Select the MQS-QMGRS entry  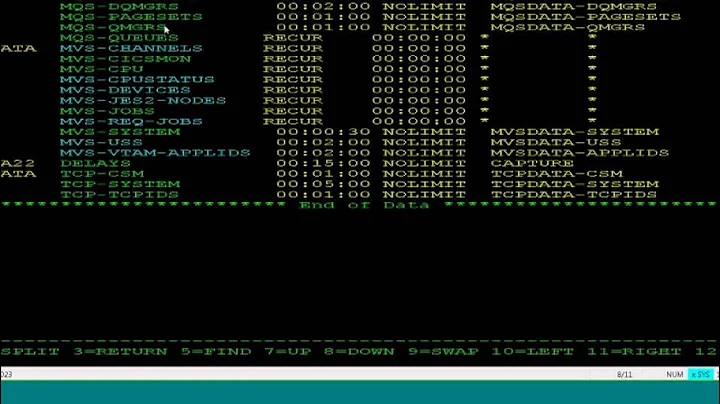[113, 28]
